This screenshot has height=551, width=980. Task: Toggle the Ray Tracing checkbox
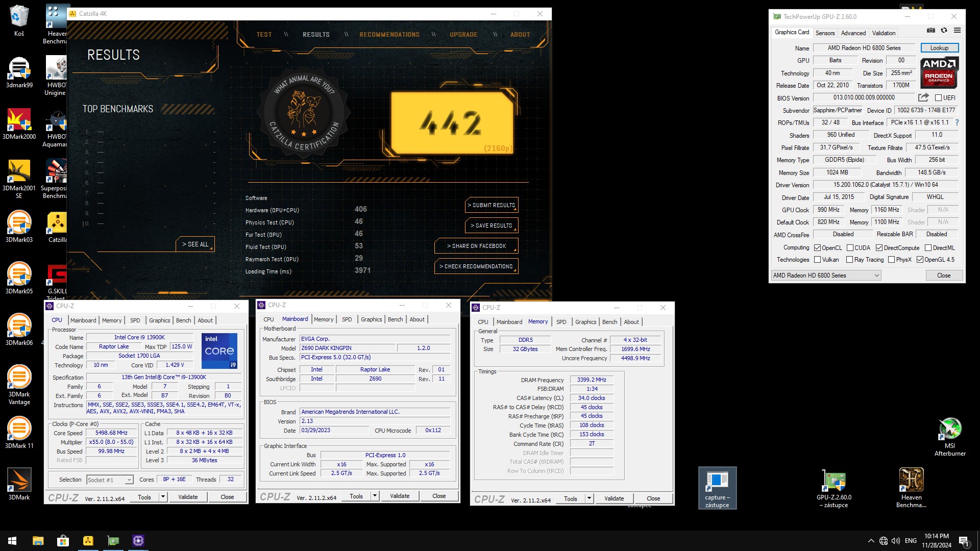tap(850, 260)
